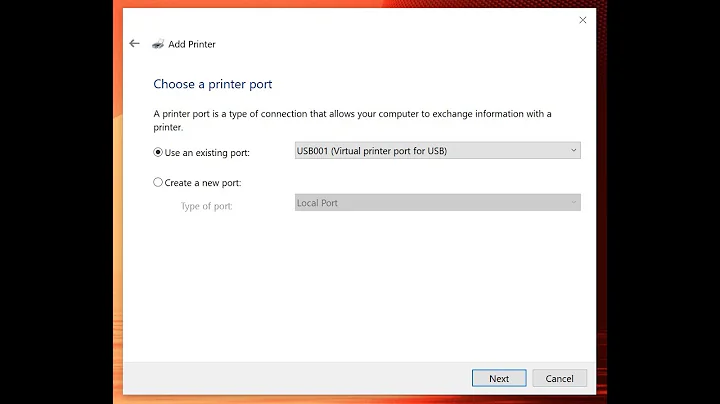The height and width of the screenshot is (404, 720).
Task: Select 'Use an existing port' radio button
Action: pos(158,152)
